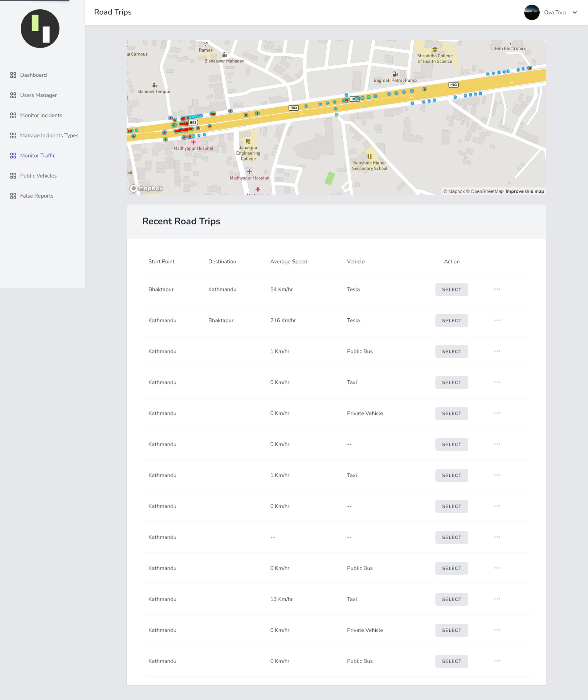Navigate to False Reports
The image size is (588, 700).
[37, 196]
